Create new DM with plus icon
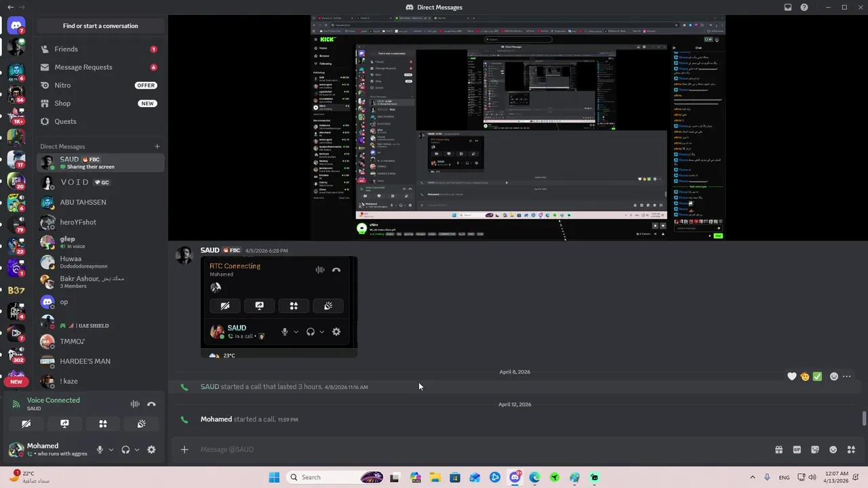Image resolution: width=868 pixels, height=488 pixels. [157, 146]
